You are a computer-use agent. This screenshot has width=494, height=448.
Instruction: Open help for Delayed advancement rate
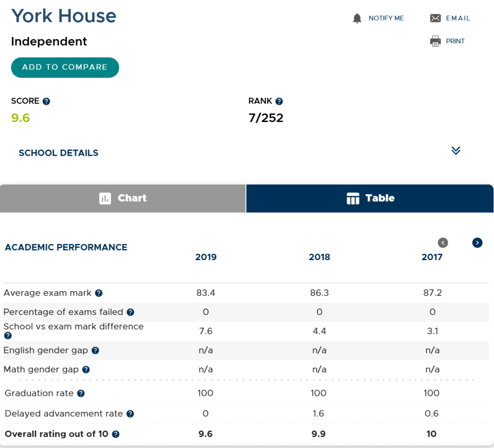point(130,414)
